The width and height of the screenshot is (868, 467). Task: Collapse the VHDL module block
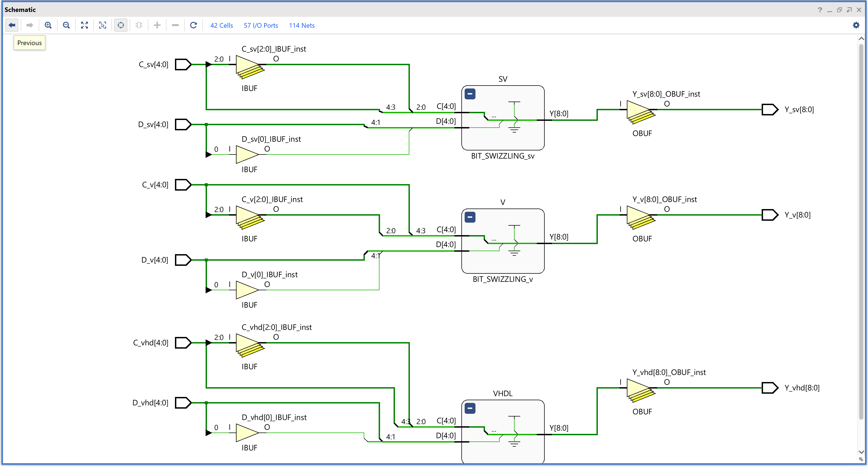(470, 408)
